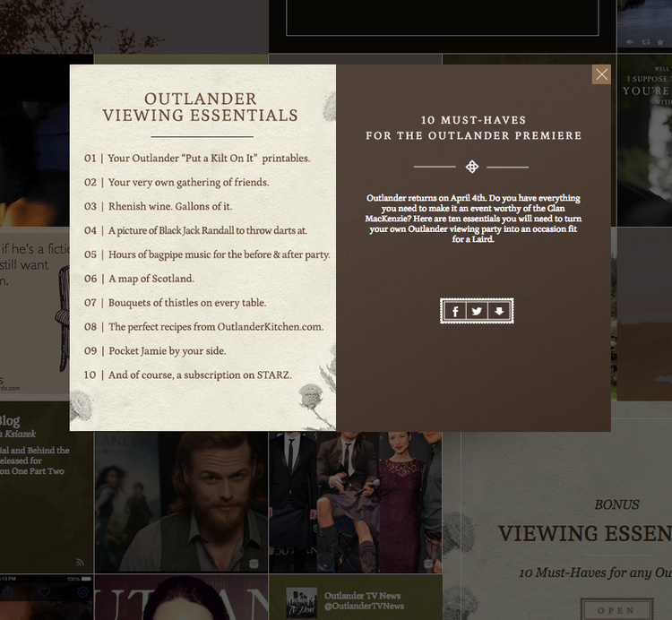Click 'Bouquets of thistles on every table.'
Viewport: 672px width, 620px height.
[x=176, y=303]
